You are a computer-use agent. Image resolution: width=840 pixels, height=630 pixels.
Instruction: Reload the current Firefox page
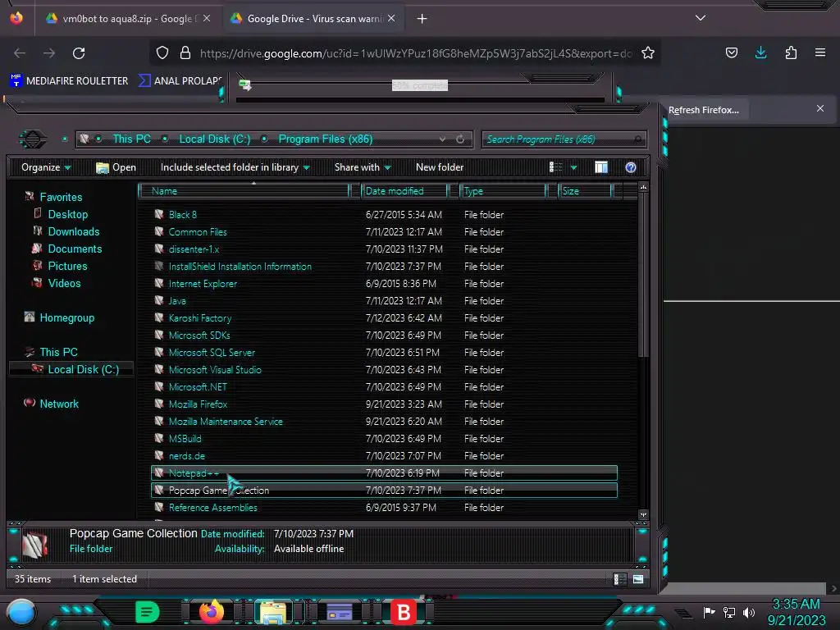[79, 53]
